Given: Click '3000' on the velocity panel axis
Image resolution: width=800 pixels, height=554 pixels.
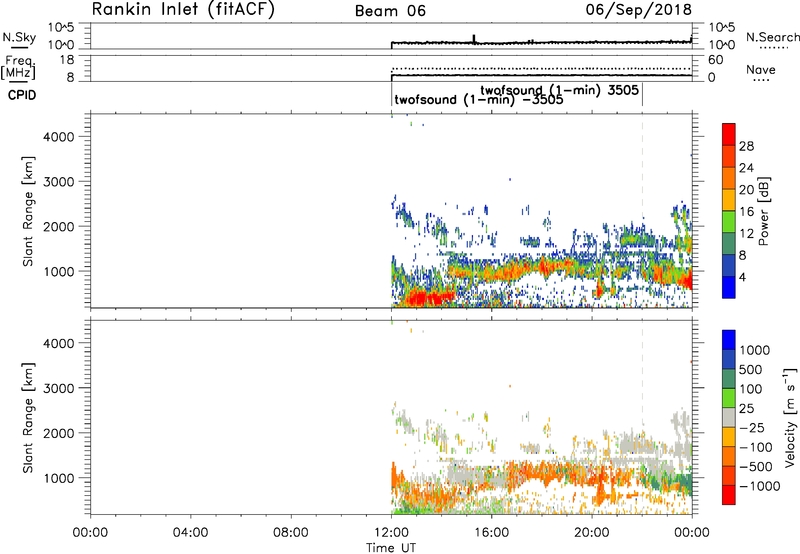Looking at the screenshot, I should (x=59, y=388).
